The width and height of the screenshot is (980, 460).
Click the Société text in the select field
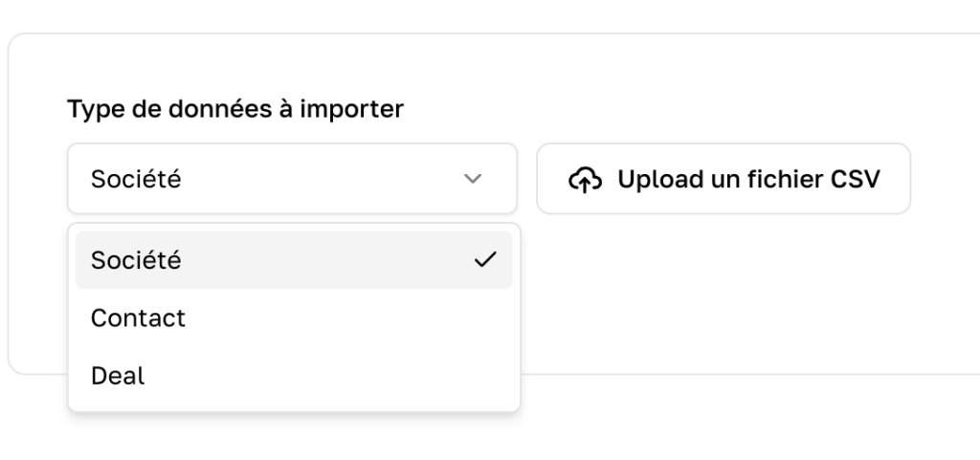coord(136,179)
